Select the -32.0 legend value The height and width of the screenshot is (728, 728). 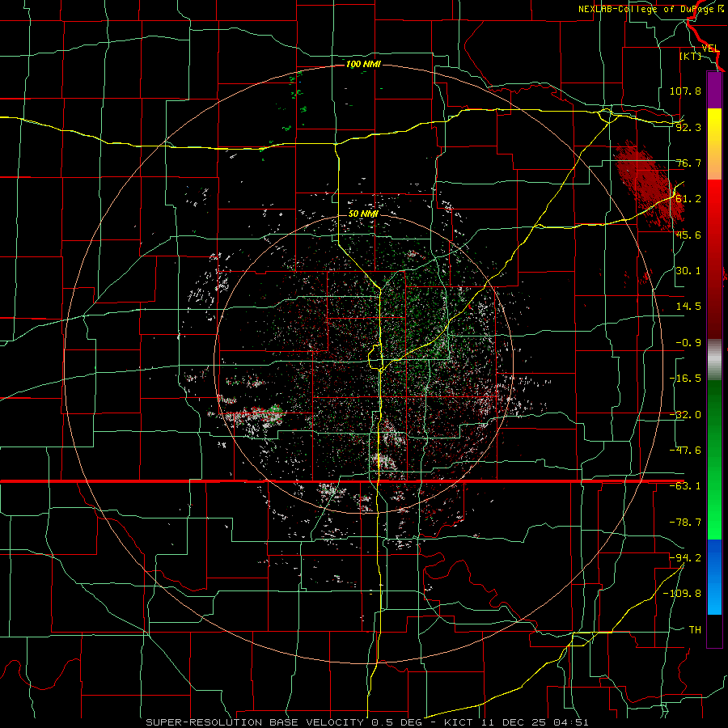(685, 415)
